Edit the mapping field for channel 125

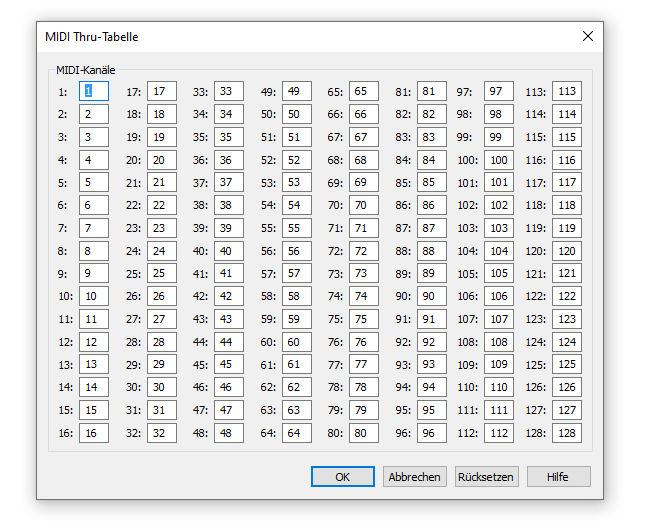[x=567, y=364]
